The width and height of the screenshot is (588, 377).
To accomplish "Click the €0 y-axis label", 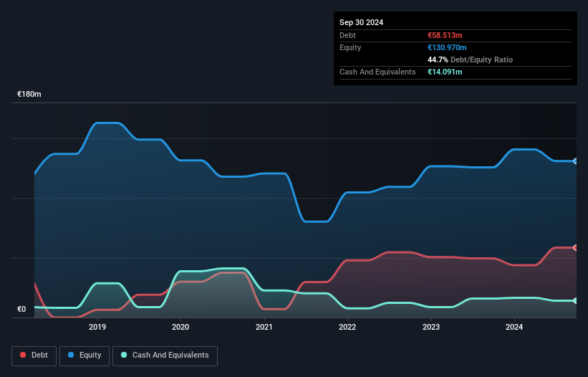I will point(21,309).
